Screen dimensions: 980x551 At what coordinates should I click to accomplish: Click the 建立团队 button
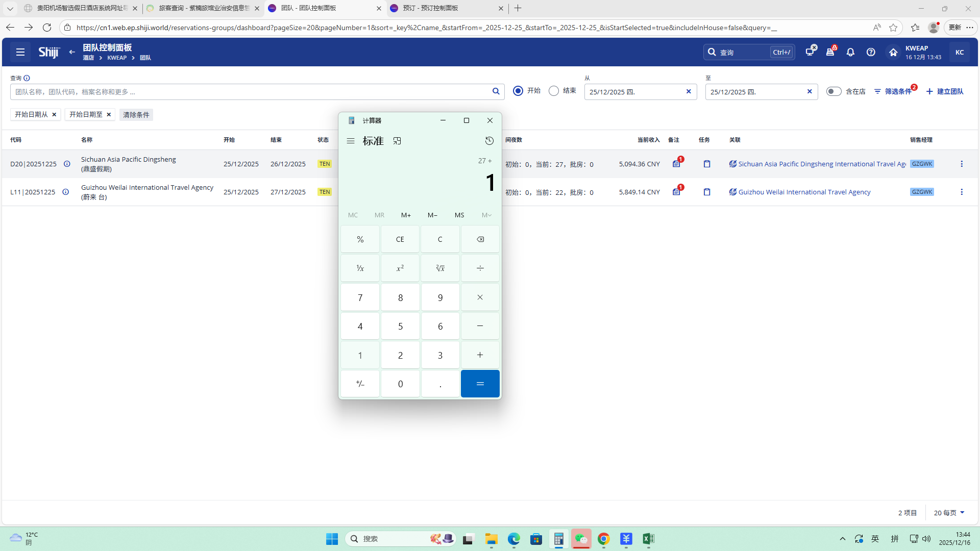click(x=945, y=92)
